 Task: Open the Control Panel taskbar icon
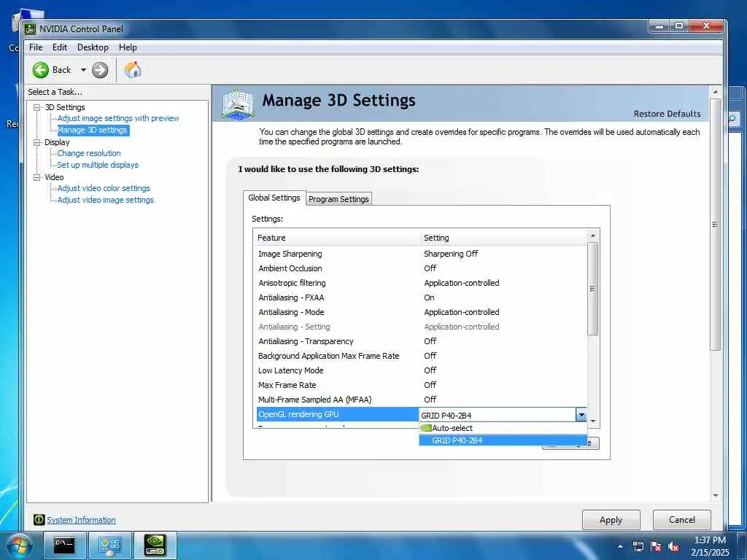coord(109,545)
